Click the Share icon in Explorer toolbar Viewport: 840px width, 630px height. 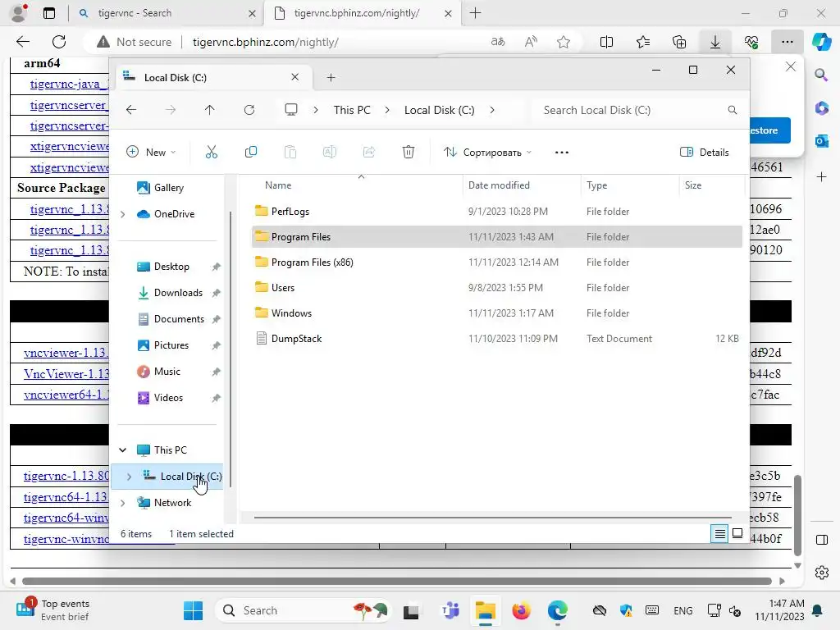369,152
